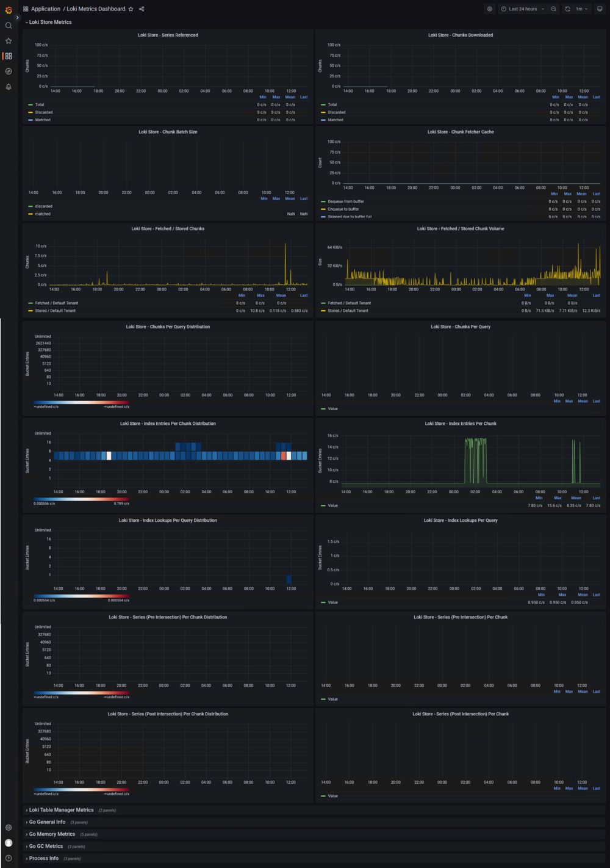
Task: Click the 15.6 c/s Max value in Index Entries Per Chunk
Action: 554,505
